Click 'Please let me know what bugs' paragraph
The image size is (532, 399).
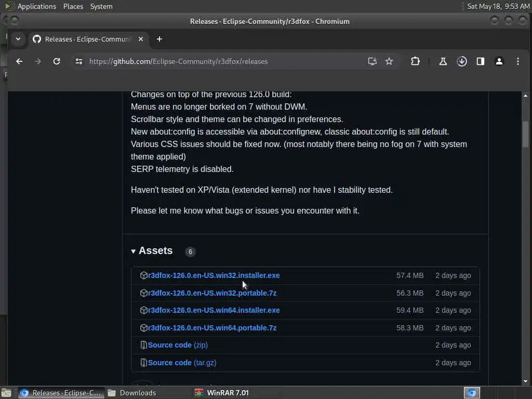245,211
